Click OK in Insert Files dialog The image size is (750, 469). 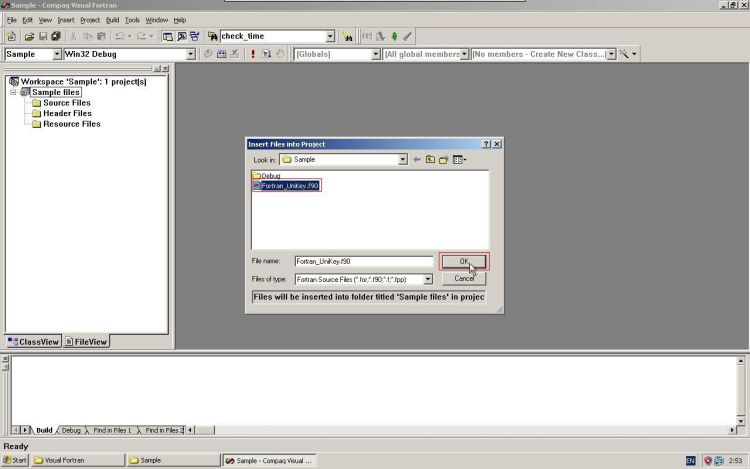pyautogui.click(x=463, y=262)
